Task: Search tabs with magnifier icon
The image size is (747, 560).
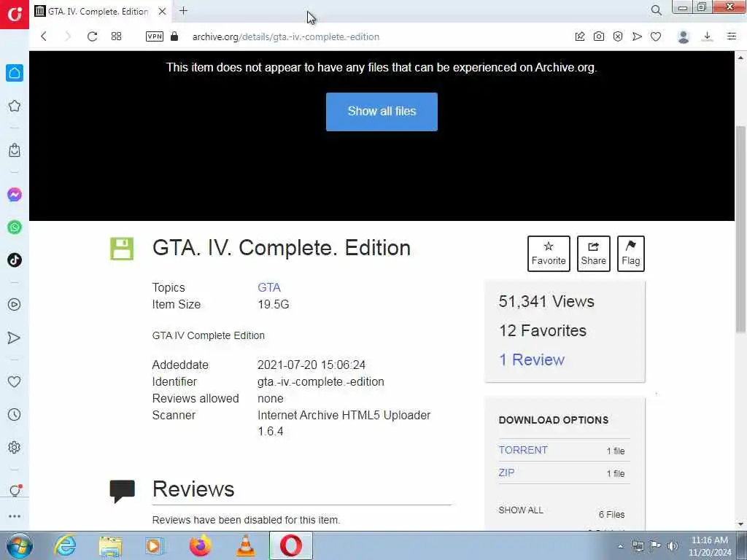Action: pos(657,10)
